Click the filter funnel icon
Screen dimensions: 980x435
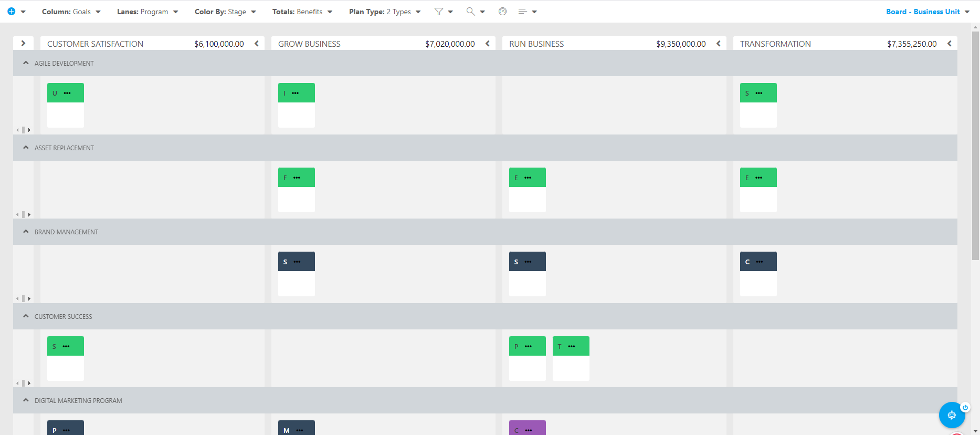point(439,12)
